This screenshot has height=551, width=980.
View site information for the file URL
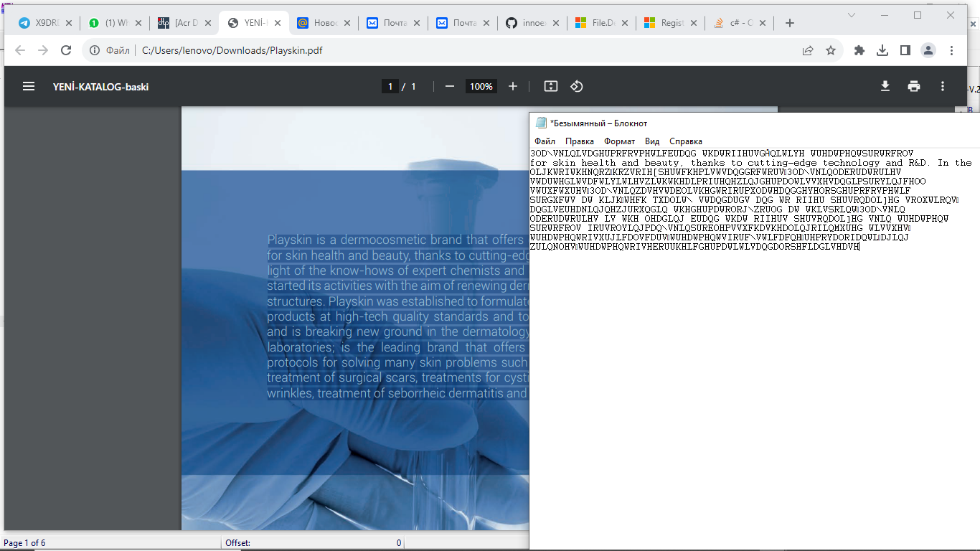click(x=94, y=50)
